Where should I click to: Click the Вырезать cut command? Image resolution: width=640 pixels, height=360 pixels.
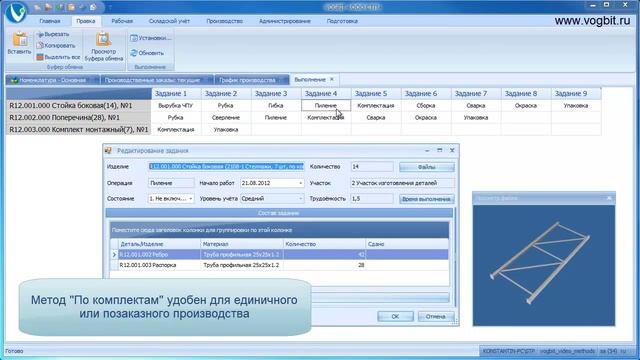point(53,34)
